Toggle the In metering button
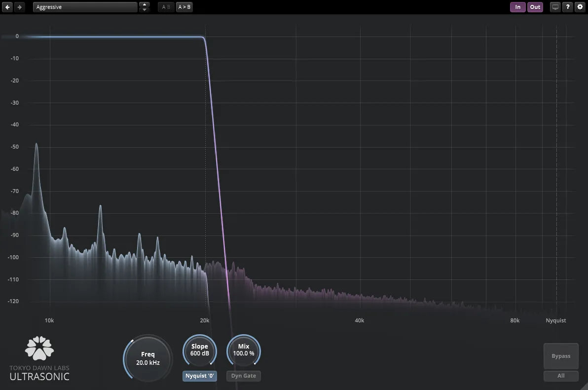 pyautogui.click(x=517, y=7)
